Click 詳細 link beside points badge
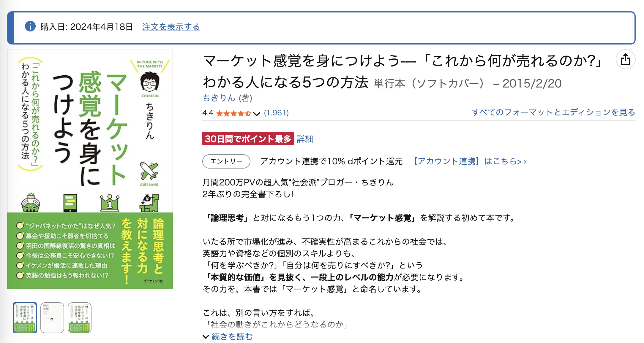 [x=305, y=139]
